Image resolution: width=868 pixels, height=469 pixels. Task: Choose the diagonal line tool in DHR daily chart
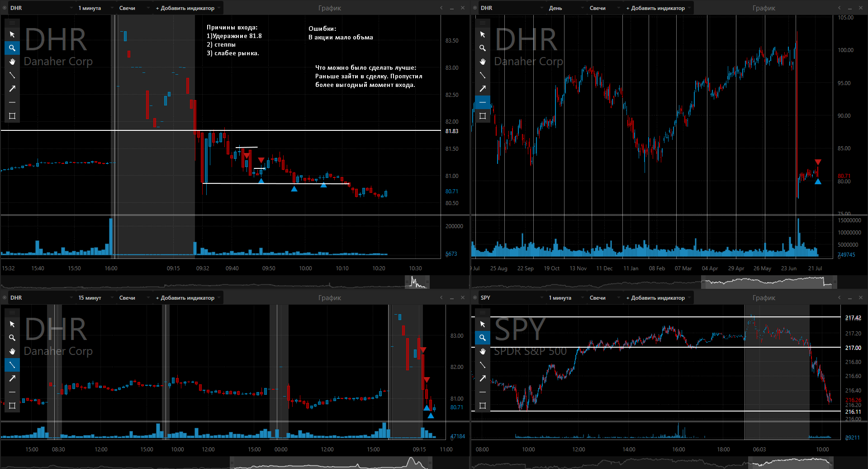coord(483,75)
